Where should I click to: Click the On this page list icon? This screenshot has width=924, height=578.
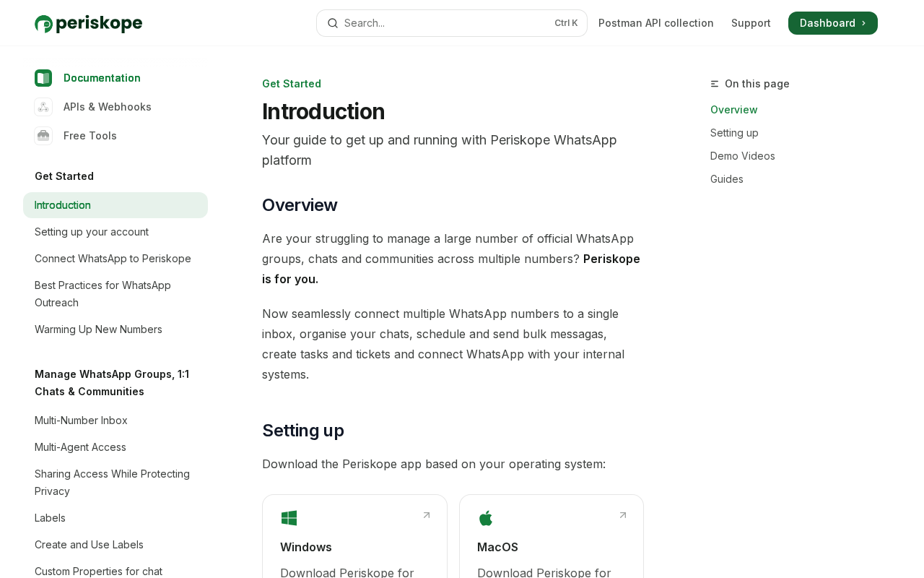pyautogui.click(x=715, y=84)
